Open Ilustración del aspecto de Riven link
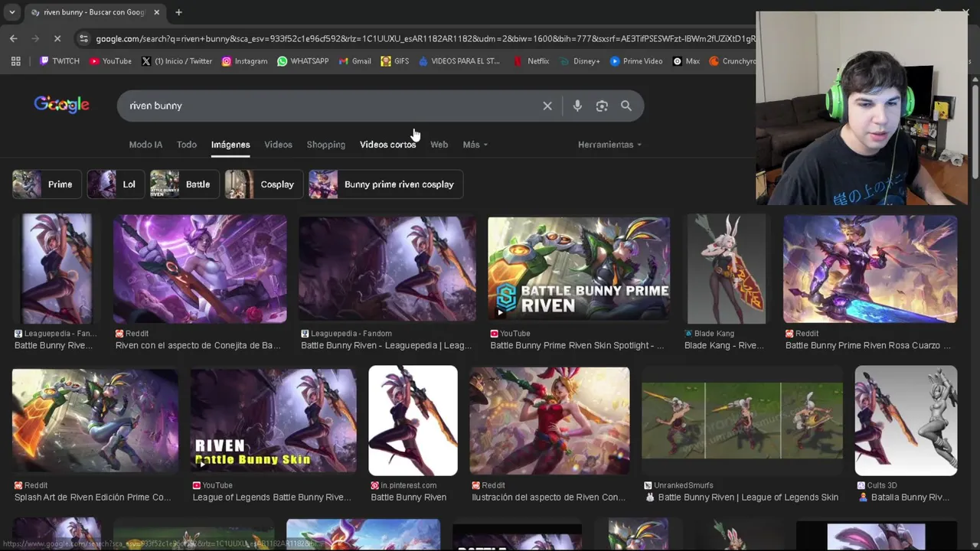Screen dimensions: 980x551 [x=548, y=497]
